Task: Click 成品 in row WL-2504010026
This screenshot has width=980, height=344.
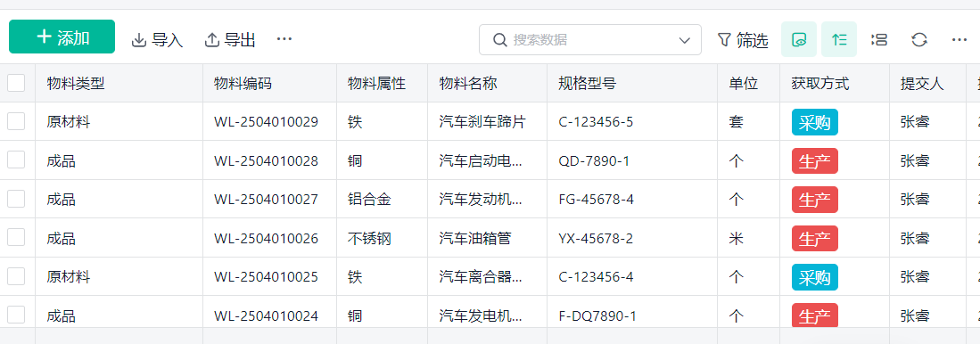Action: tap(62, 238)
